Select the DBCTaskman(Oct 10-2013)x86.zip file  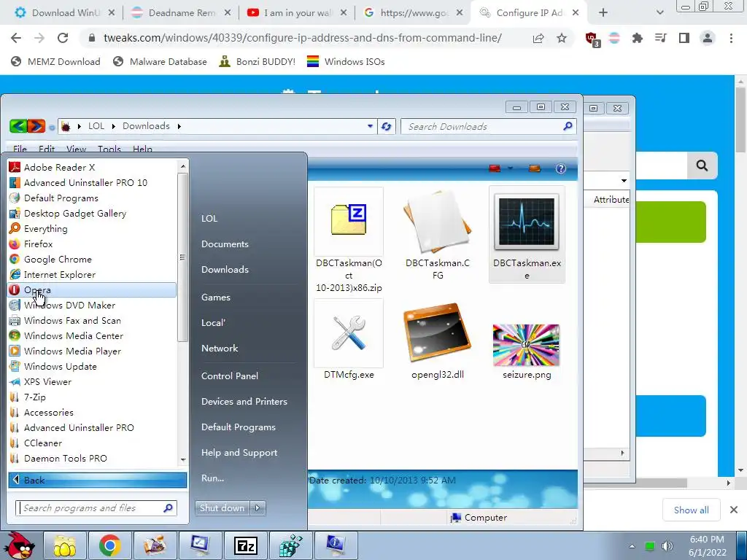click(x=349, y=241)
